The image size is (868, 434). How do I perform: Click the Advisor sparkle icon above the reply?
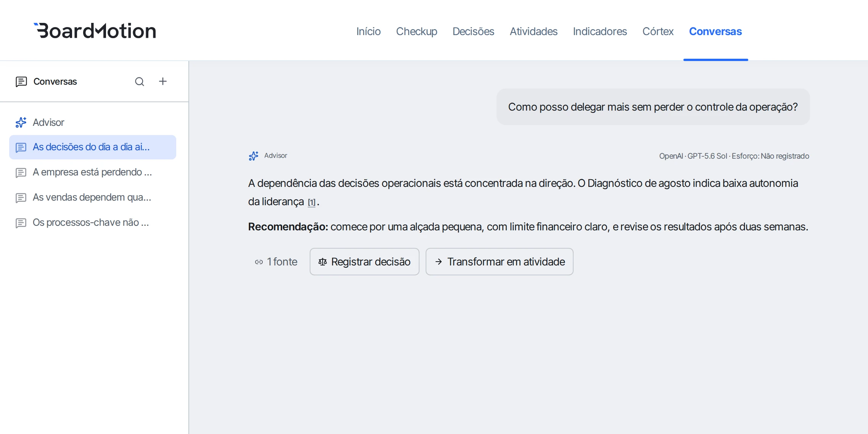[254, 156]
